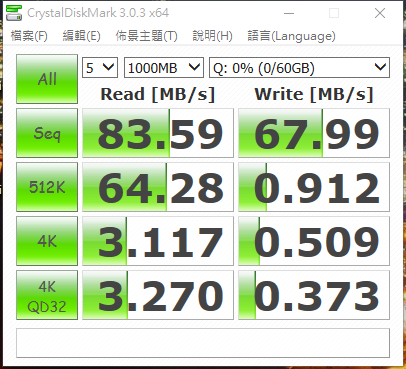Viewport: 406px width, 369px height.
Task: Open the 編輯(E) menu
Action: (x=82, y=36)
